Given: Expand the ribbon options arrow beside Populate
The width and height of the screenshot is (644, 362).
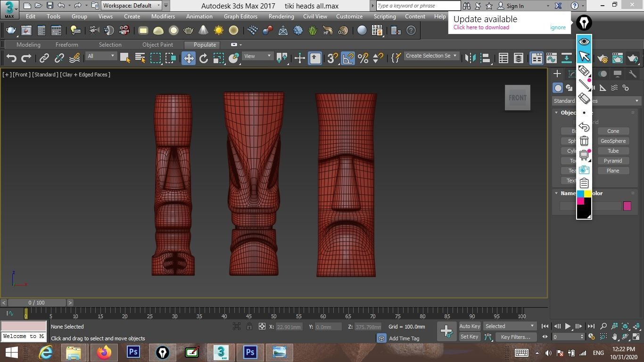Looking at the screenshot, I should pos(241,45).
